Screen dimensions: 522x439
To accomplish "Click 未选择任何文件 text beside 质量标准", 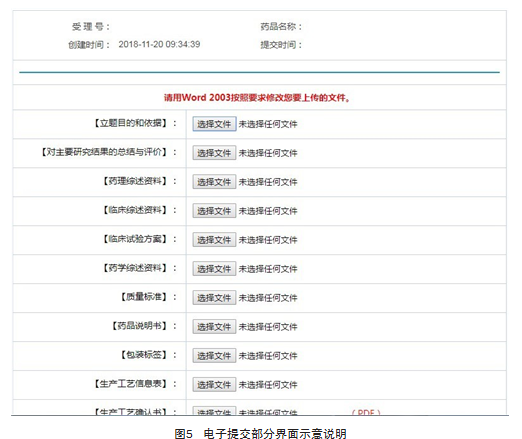I will coord(268,298).
